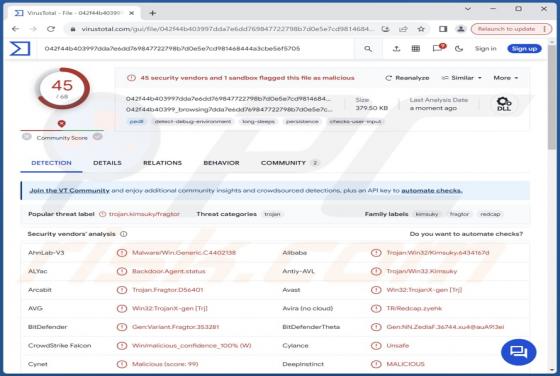
Task: Click Do you want to automate checks
Action: [466, 234]
